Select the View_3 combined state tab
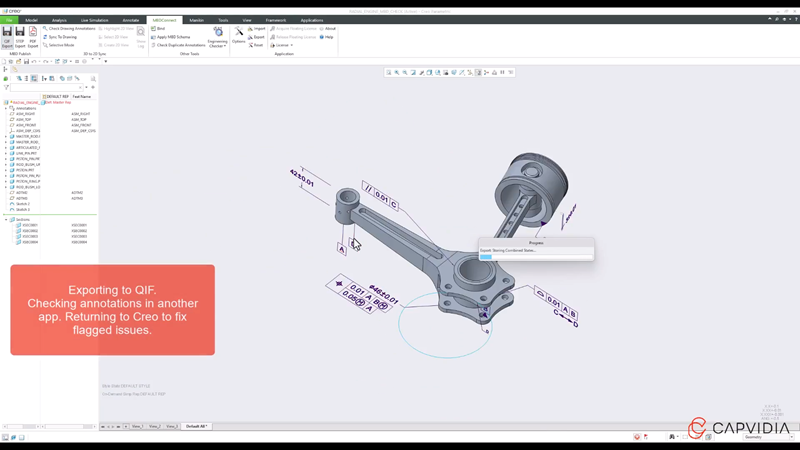This screenshot has height=450, width=800. 172,426
